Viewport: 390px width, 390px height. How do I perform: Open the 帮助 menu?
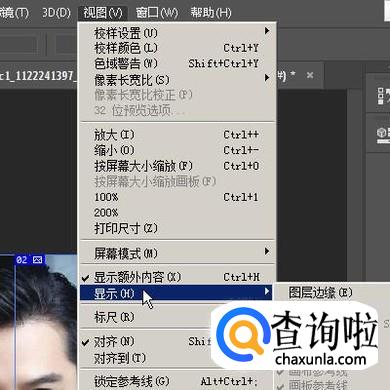point(211,13)
